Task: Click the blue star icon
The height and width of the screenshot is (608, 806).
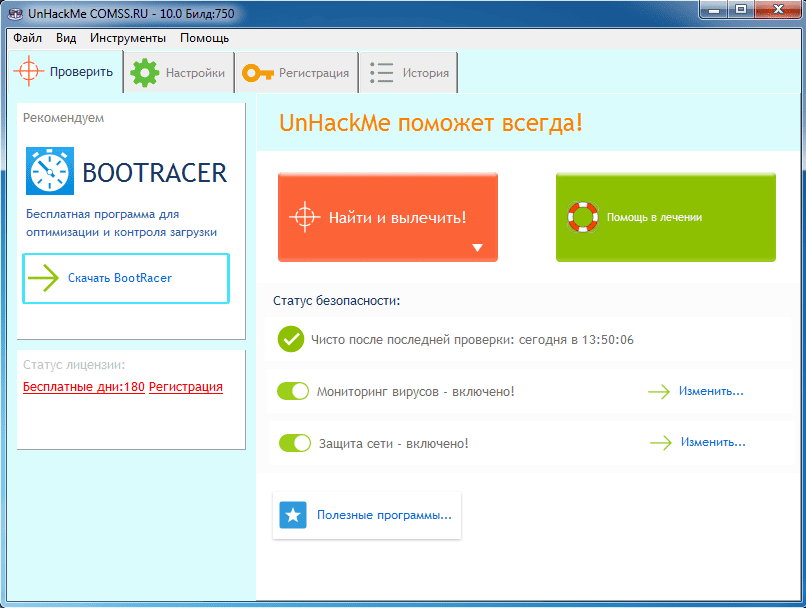Action: [293, 515]
